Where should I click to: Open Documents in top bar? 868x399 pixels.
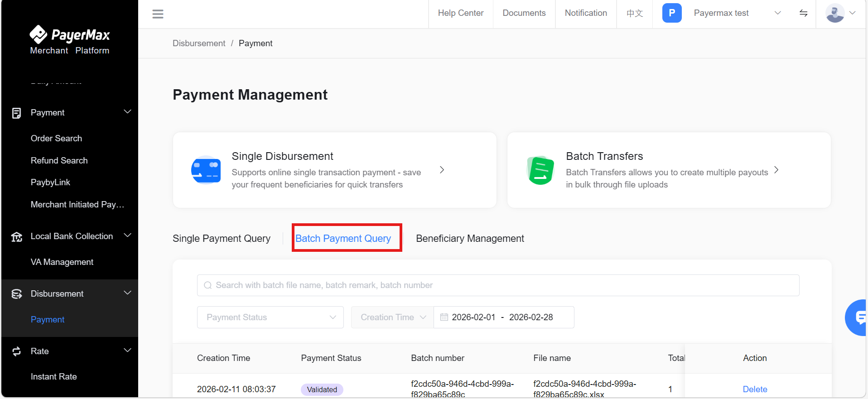pos(524,13)
